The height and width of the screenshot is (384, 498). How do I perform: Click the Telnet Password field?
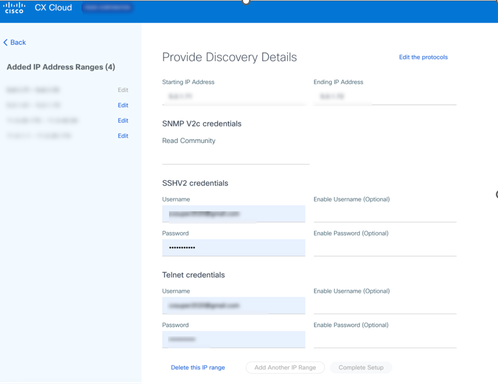coord(233,339)
